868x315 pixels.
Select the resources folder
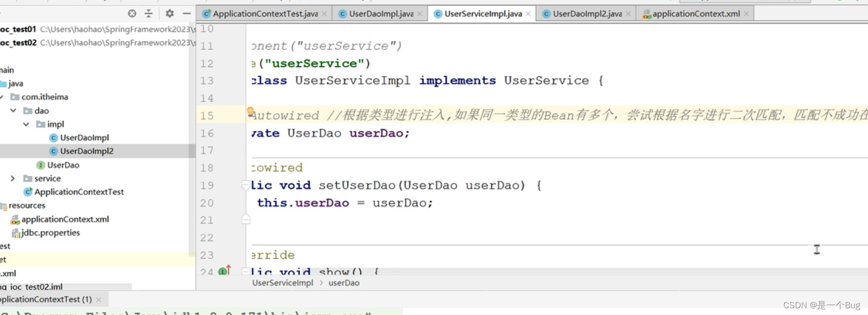(x=27, y=206)
